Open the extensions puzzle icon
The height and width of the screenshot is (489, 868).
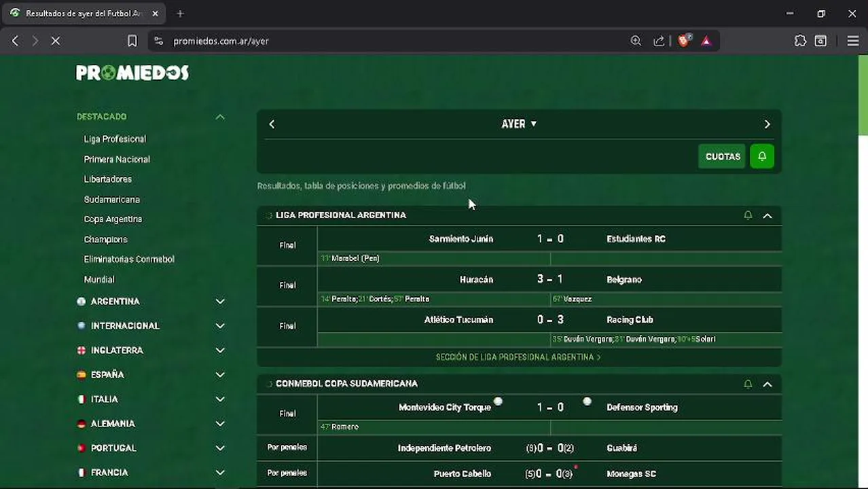pyautogui.click(x=800, y=41)
